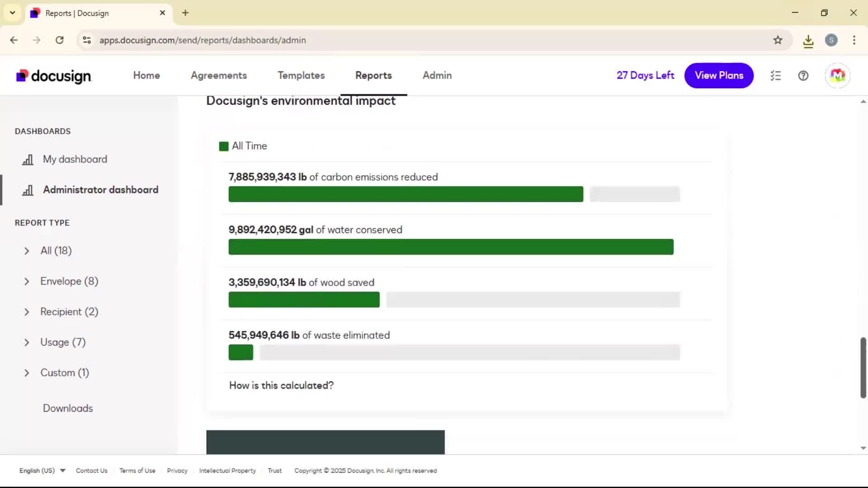This screenshot has width=868, height=488.
Task: Open Chrome three-dot menu
Action: pos(854,40)
